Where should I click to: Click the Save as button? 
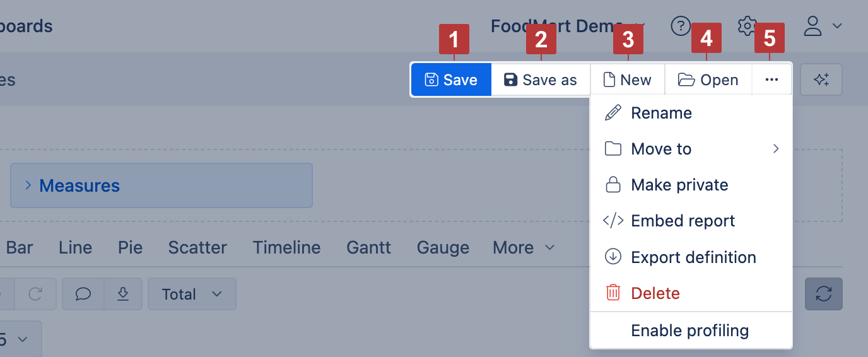541,80
